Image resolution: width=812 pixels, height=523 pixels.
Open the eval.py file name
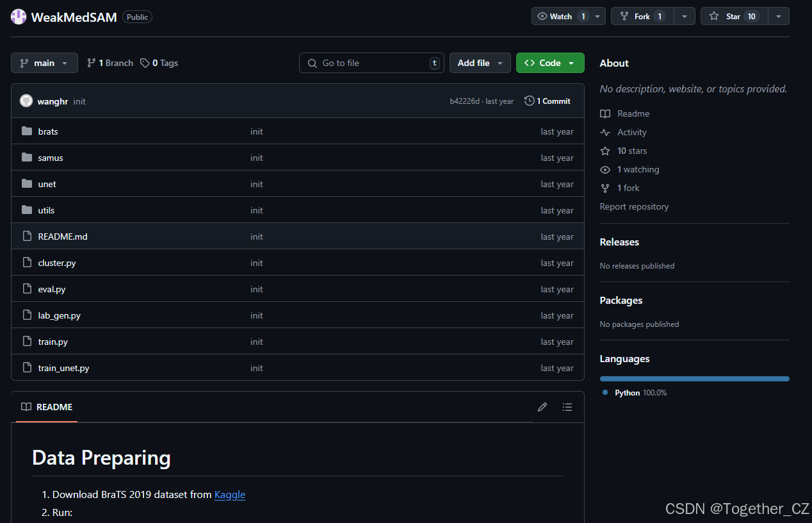(x=52, y=289)
